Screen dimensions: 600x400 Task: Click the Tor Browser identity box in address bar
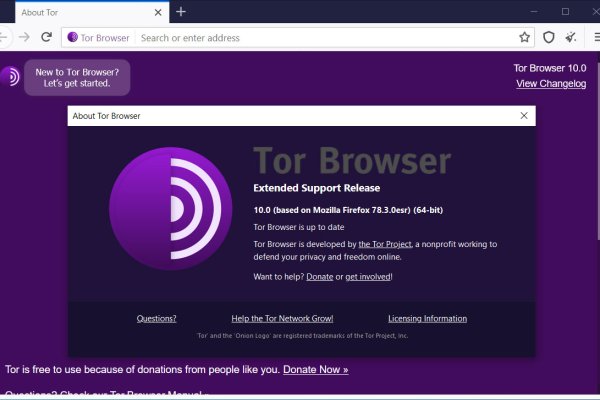(98, 37)
